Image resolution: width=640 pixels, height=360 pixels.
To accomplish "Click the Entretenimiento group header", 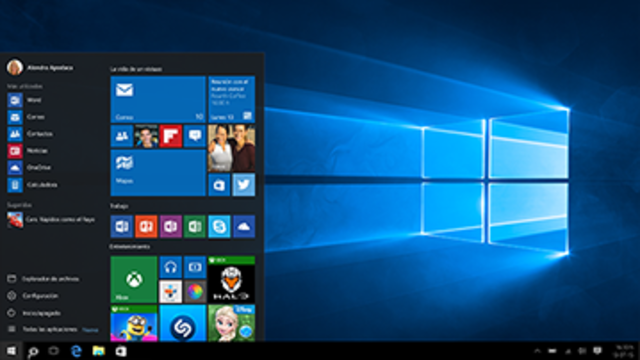I will [130, 247].
